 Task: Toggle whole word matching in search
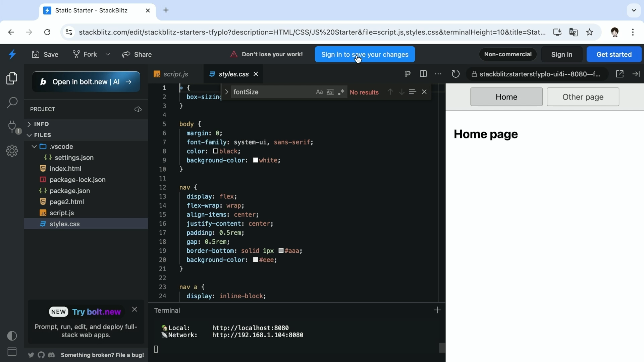[x=331, y=92]
